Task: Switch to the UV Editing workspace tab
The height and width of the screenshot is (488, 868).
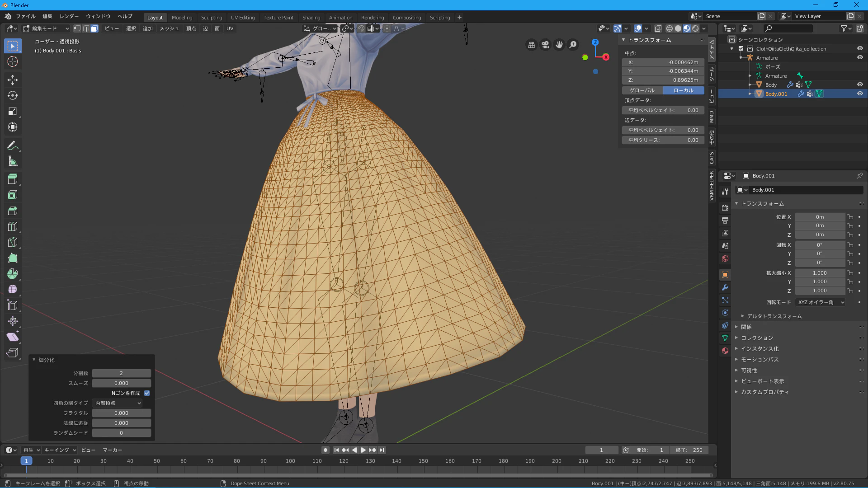Action: 243,18
